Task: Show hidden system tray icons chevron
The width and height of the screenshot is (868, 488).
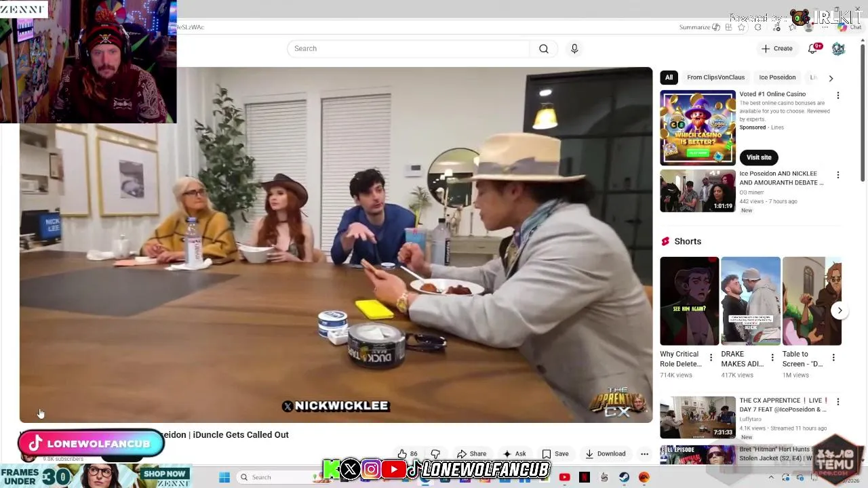Action: tap(771, 477)
